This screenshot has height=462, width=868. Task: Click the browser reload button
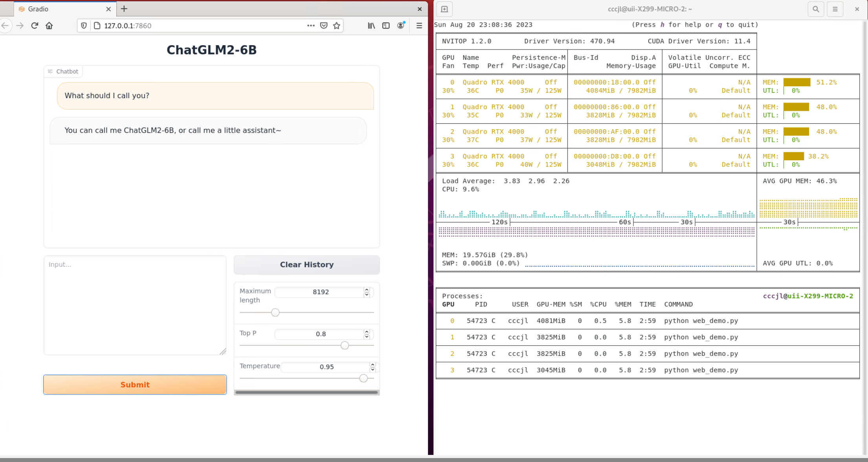(x=35, y=26)
